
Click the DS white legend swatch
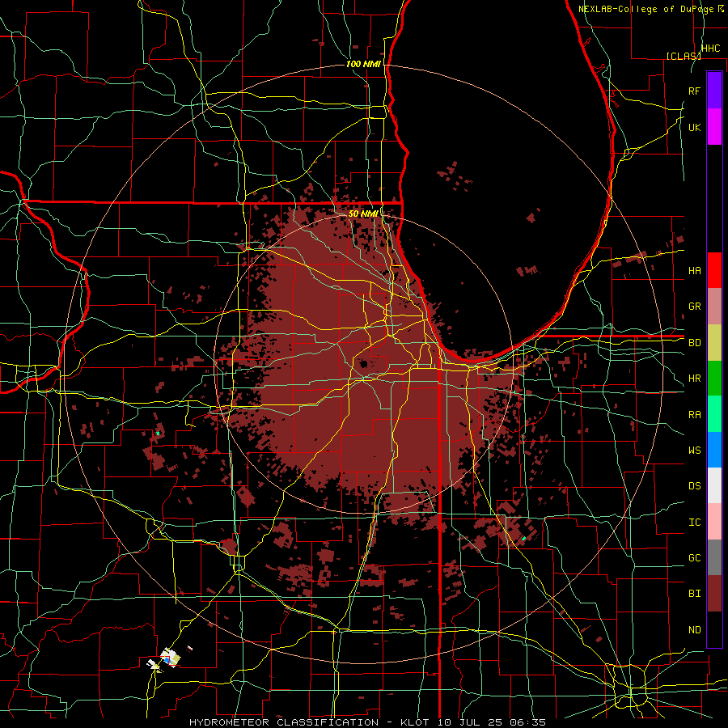[x=714, y=485]
